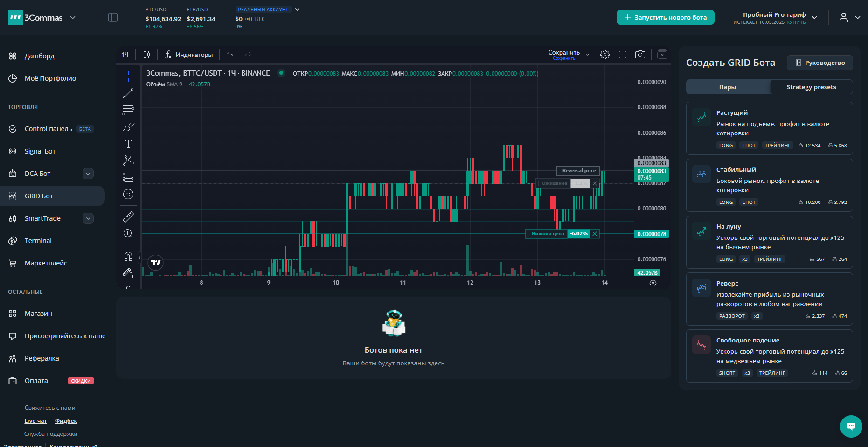Switch to Пары tab
Viewport: 868px width, 447px height.
pos(728,87)
